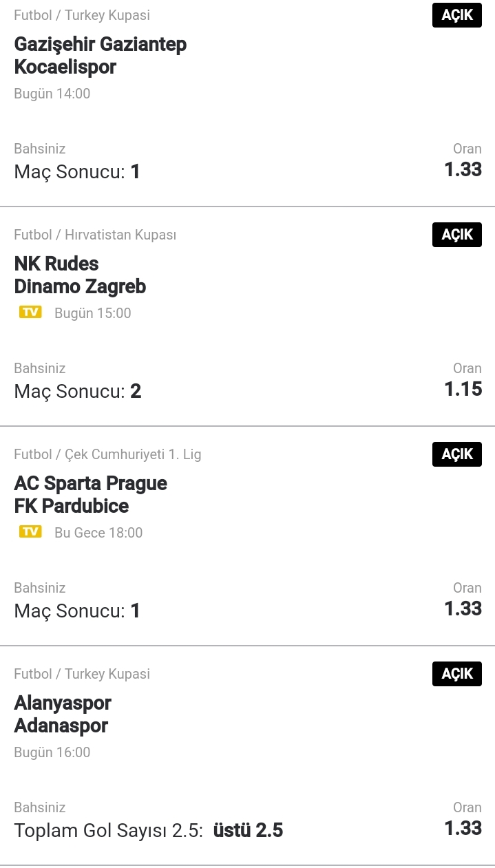The height and width of the screenshot is (868, 495).
Task: Open Alanyaspor vs Adanaspor match
Action: pos(63,714)
